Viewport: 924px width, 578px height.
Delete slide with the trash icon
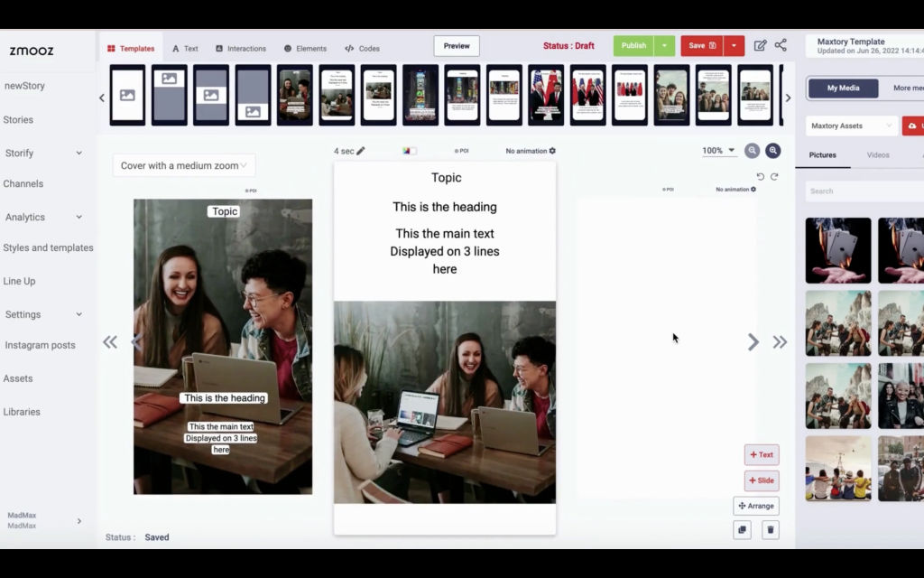pos(771,529)
